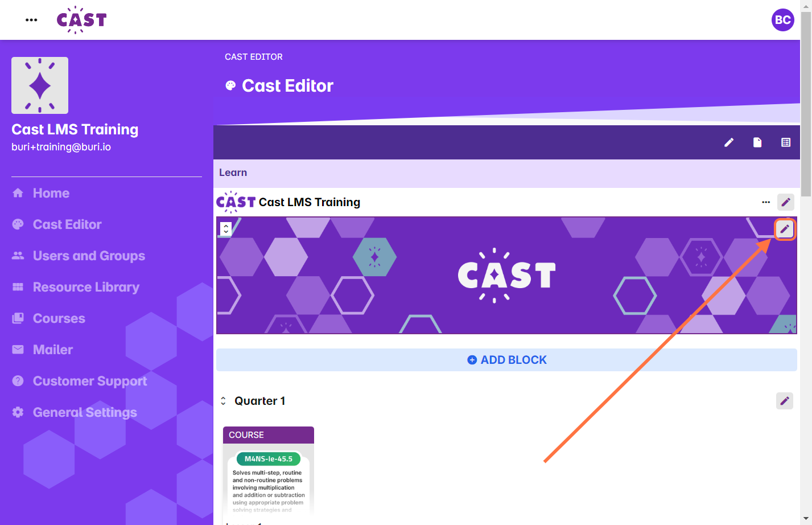Image resolution: width=812 pixels, height=525 pixels.
Task: Click the CAST logo in the top header
Action: pyautogui.click(x=81, y=20)
